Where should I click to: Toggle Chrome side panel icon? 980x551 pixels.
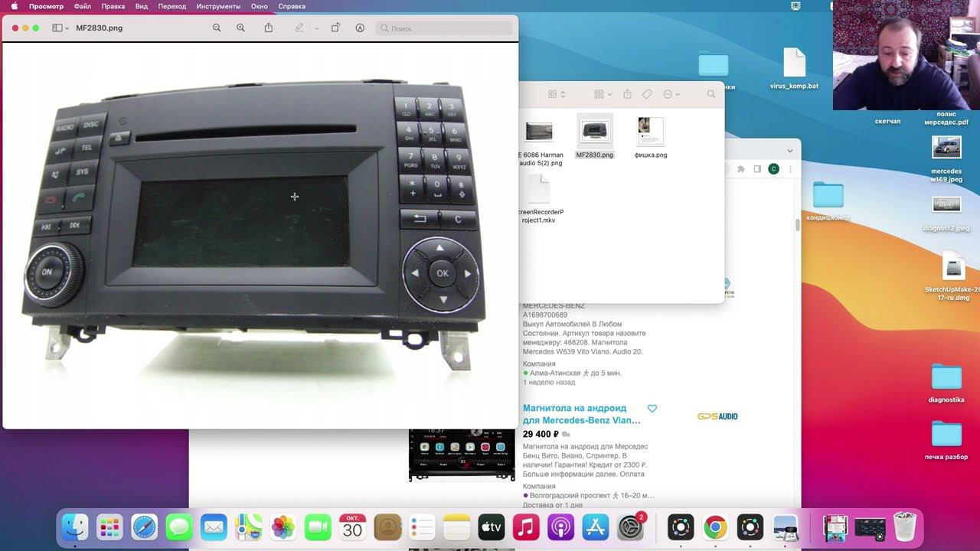pyautogui.click(x=757, y=169)
